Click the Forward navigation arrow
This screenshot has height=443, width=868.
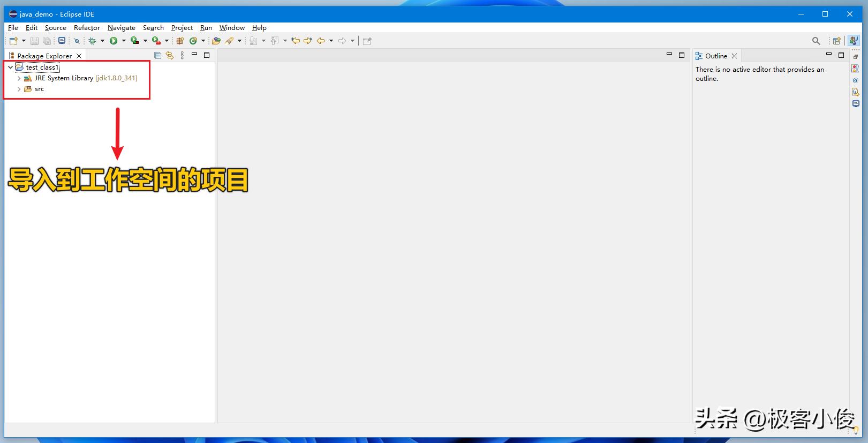click(342, 41)
